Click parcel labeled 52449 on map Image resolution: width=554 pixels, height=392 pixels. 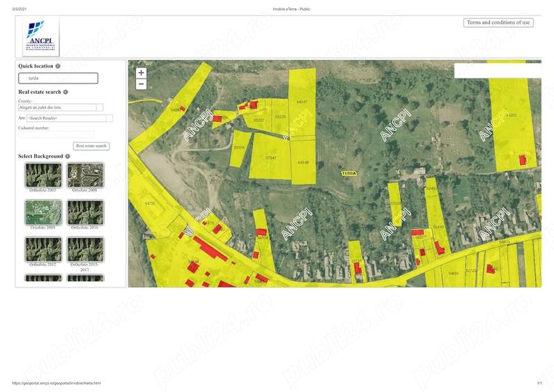pos(438,226)
